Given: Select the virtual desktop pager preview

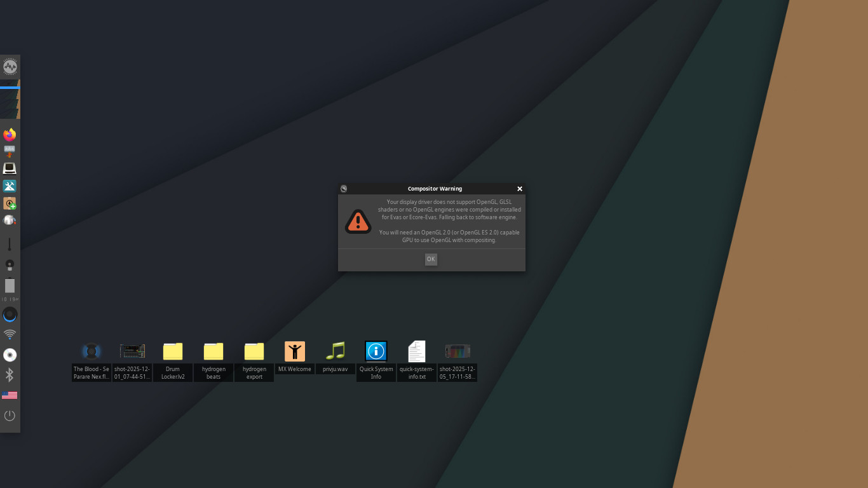Looking at the screenshot, I should click(10, 100).
